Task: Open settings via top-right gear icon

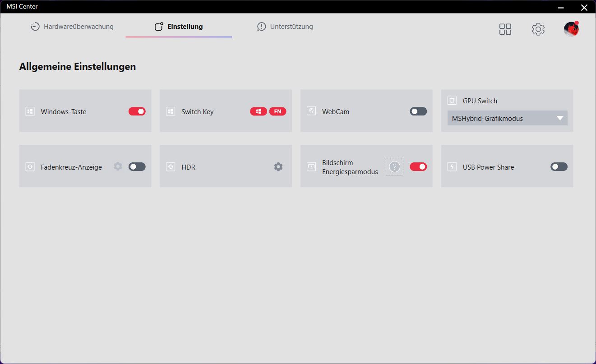Action: pos(538,29)
